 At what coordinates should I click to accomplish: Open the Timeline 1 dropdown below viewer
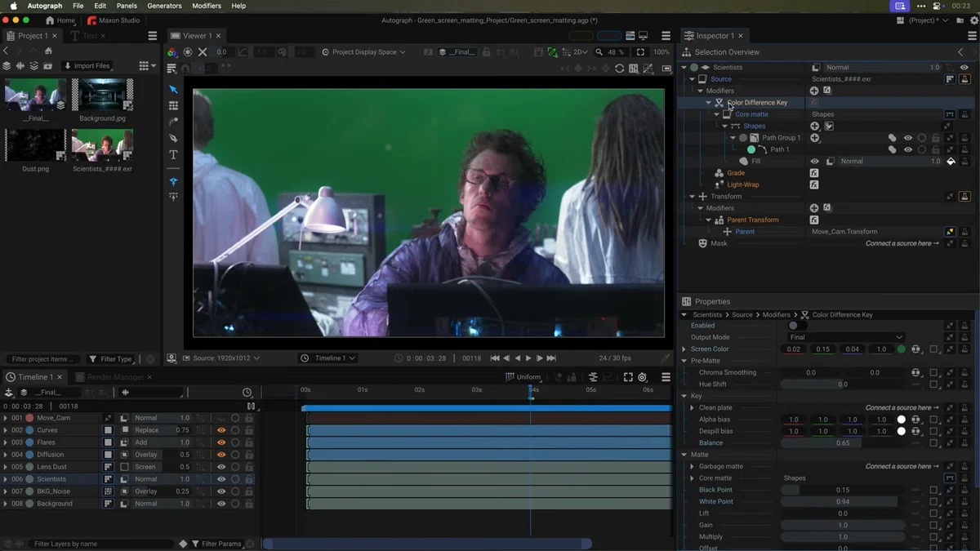pyautogui.click(x=328, y=358)
